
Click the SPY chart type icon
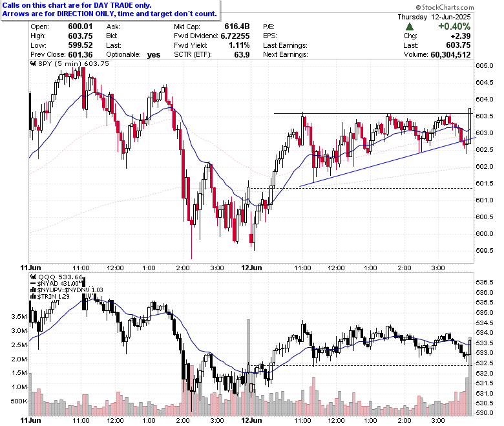(33, 63)
